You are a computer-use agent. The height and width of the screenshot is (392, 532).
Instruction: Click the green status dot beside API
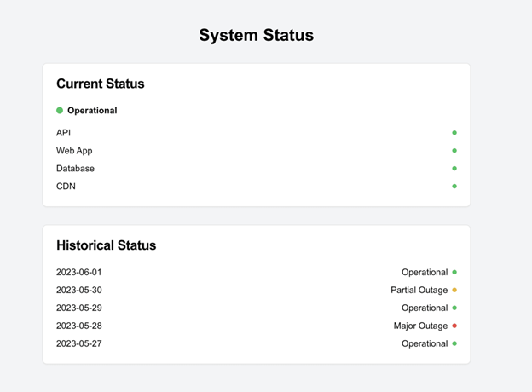[x=454, y=133]
